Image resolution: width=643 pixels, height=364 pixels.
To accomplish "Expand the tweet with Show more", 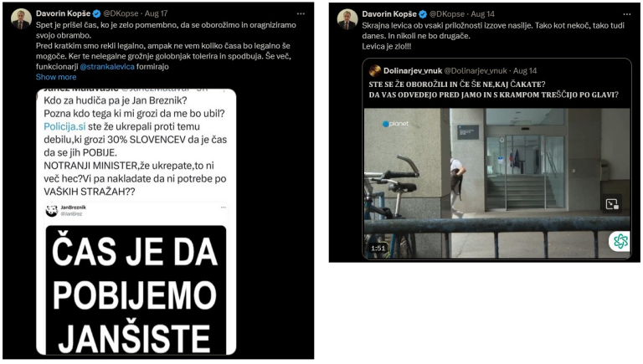I will (x=56, y=77).
